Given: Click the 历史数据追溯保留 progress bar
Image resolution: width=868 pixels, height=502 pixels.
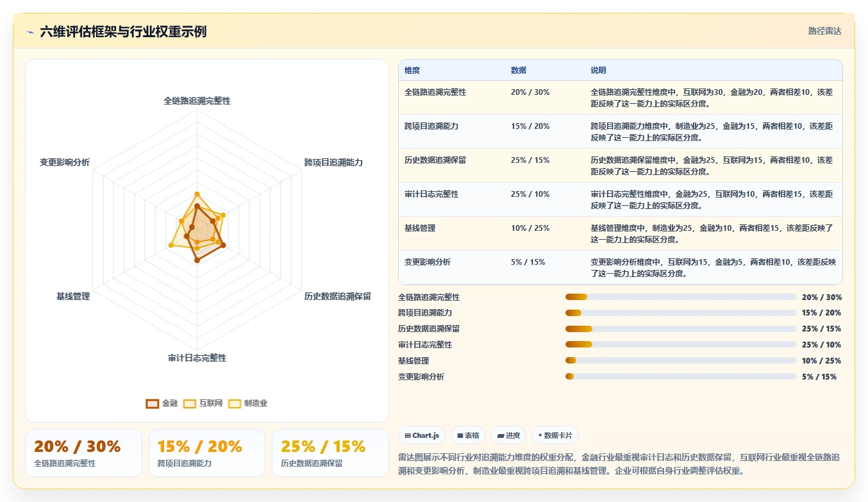Looking at the screenshot, I should click(x=681, y=329).
